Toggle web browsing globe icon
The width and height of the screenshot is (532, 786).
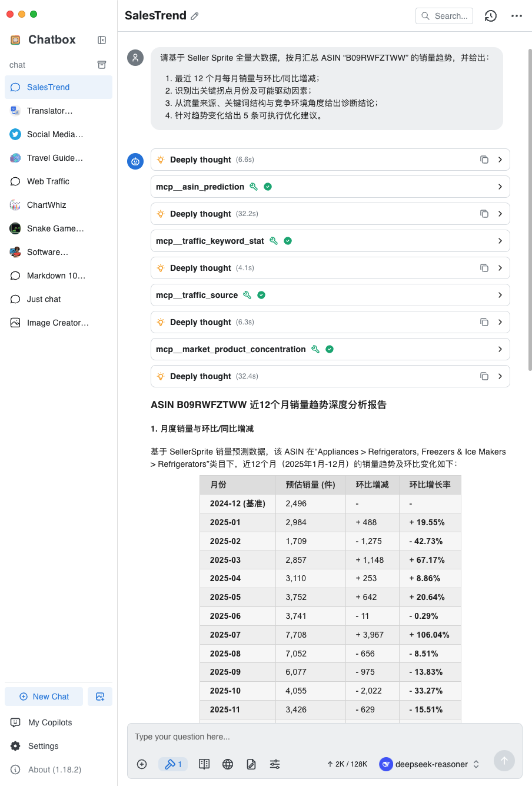pos(228,764)
